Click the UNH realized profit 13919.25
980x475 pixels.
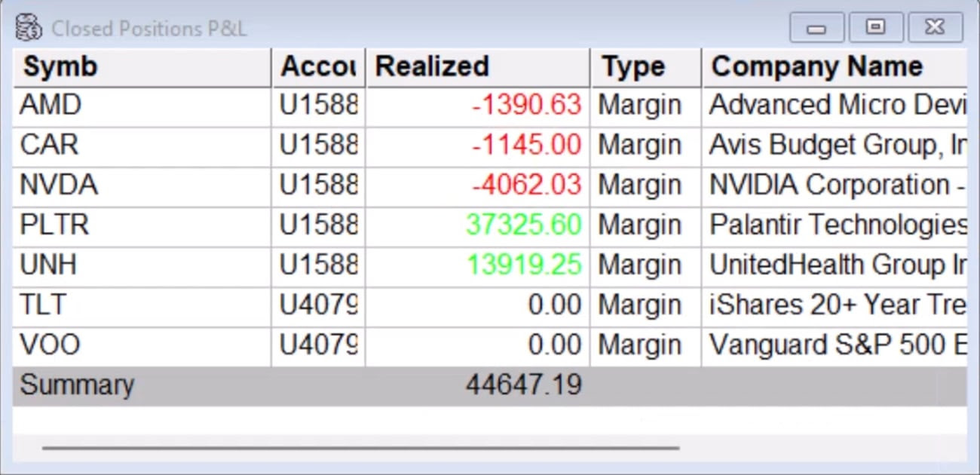(523, 265)
